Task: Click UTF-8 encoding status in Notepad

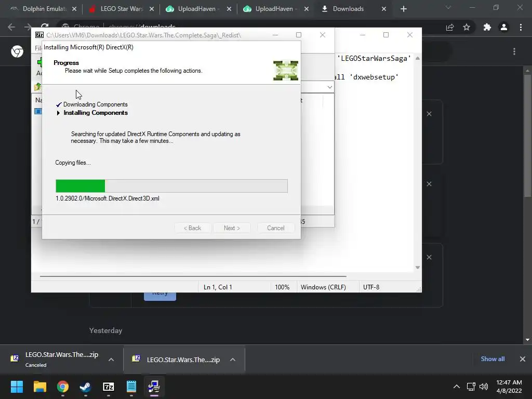Action: pyautogui.click(x=371, y=287)
